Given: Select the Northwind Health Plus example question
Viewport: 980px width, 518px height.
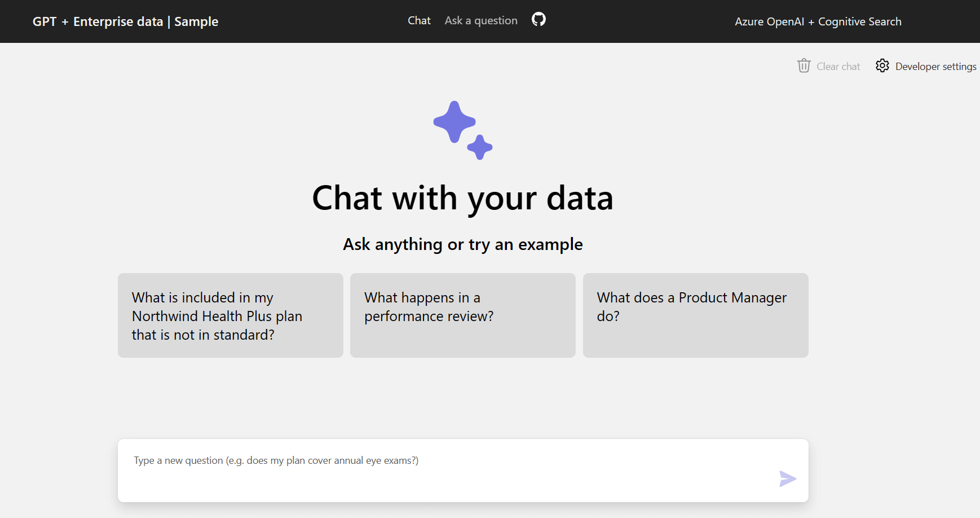Looking at the screenshot, I should [x=230, y=315].
